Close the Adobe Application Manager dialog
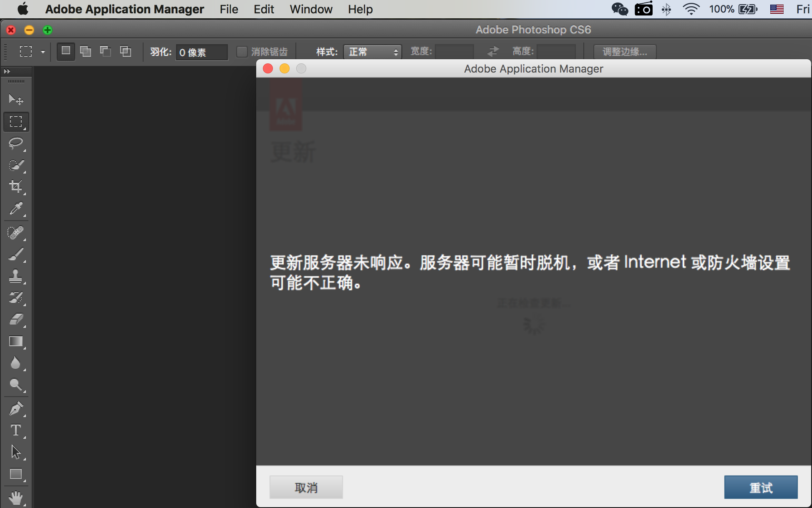Viewport: 812px width, 508px height. [268, 68]
